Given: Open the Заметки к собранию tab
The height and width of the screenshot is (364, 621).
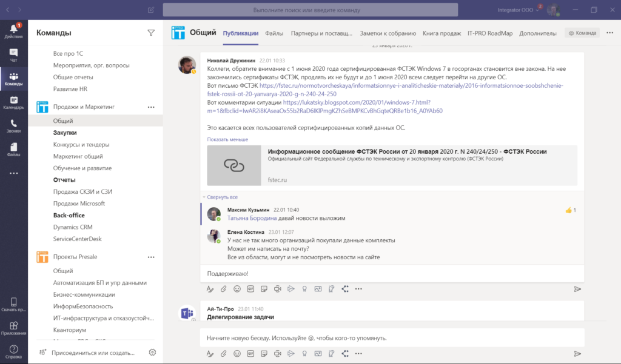Looking at the screenshot, I should coord(388,33).
